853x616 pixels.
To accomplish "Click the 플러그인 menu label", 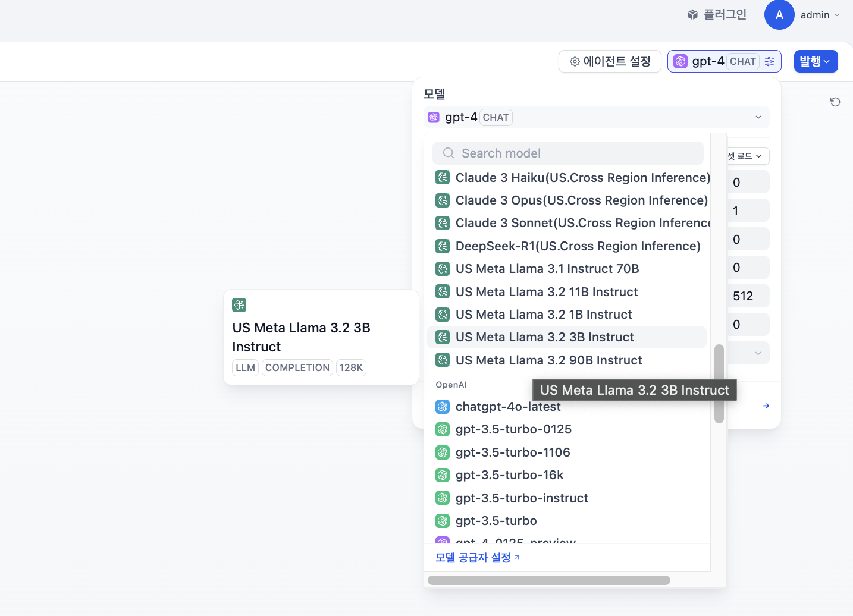I will 725,15.
